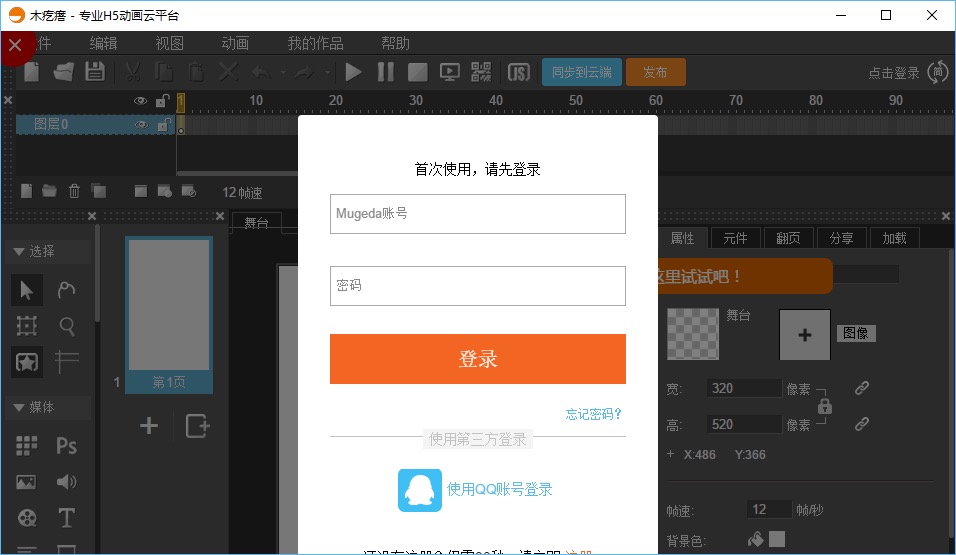Collapse the 媒体 media section
This screenshot has width=956, height=555.
click(x=18, y=408)
